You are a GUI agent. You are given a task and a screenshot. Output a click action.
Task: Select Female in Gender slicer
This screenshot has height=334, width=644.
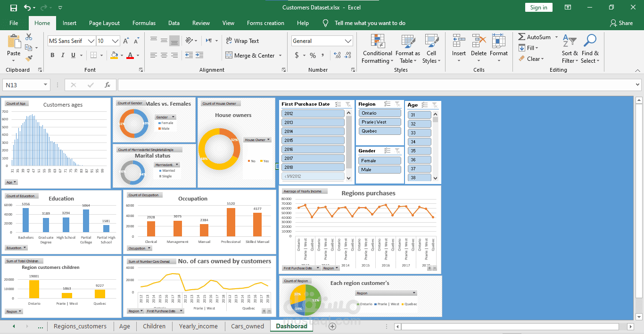pyautogui.click(x=380, y=160)
